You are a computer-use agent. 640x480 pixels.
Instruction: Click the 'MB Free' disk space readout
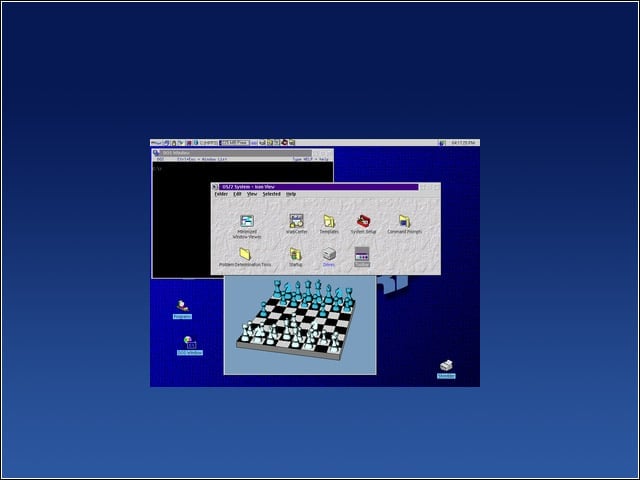pos(234,142)
